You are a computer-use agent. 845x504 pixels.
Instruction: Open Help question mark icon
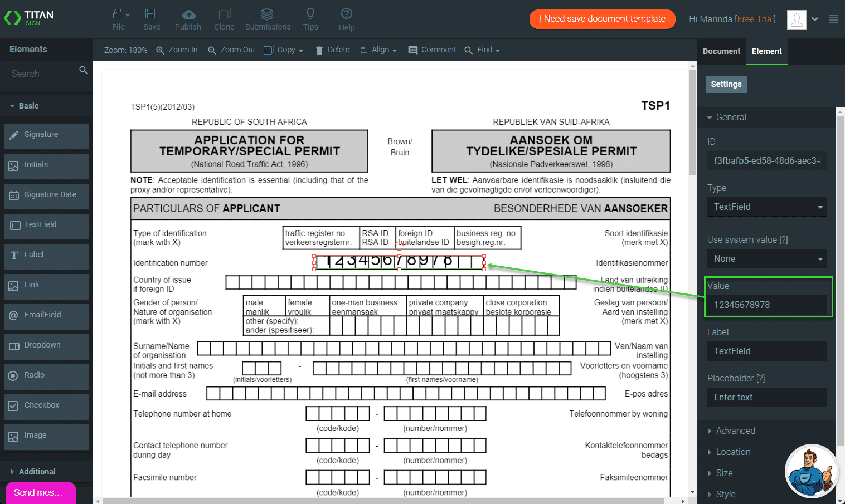point(346,14)
